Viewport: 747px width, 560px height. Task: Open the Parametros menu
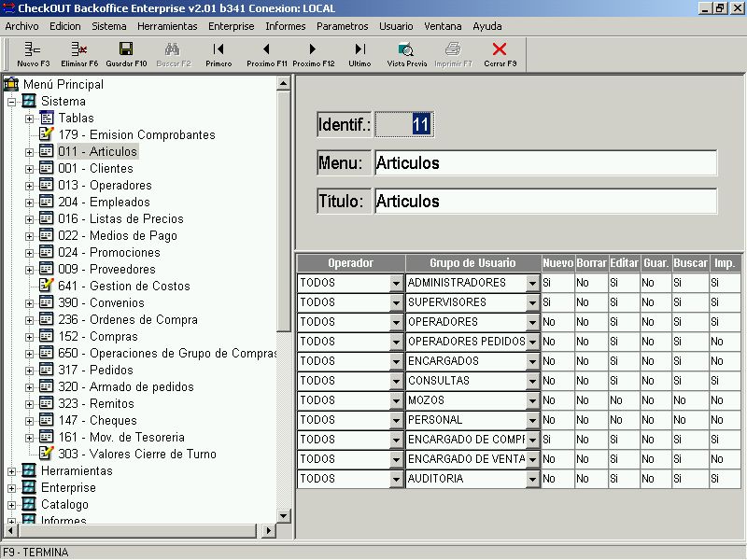tap(343, 26)
